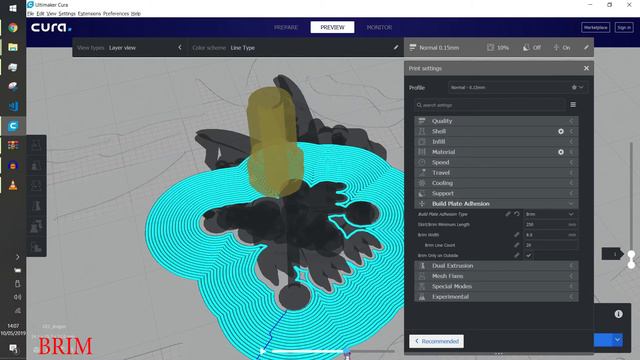Screen dimensions: 640x360
Task: Click the first tool in the left toolbar
Action: coord(36,146)
